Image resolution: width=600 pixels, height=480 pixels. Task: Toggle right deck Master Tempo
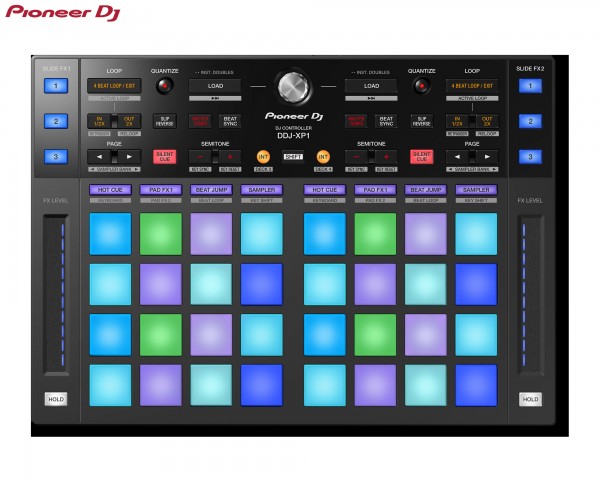(356, 121)
